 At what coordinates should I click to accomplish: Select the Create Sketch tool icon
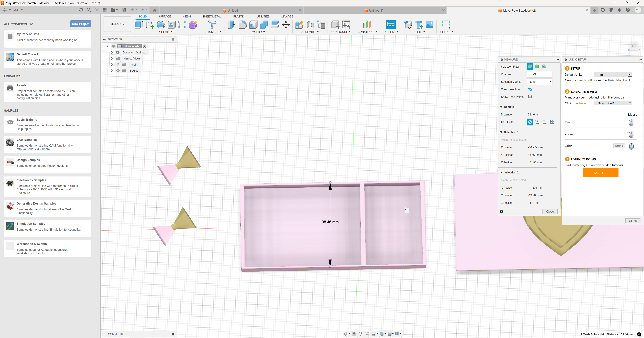pyautogui.click(x=150, y=25)
